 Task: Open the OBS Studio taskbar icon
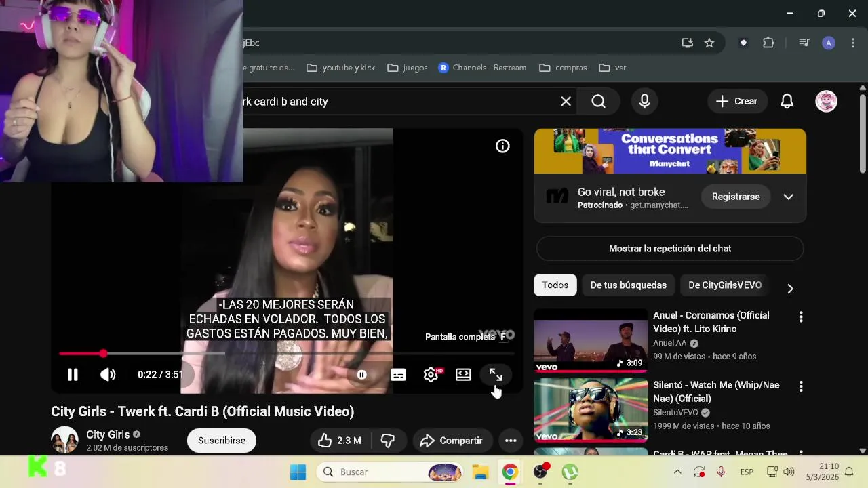coord(540,472)
